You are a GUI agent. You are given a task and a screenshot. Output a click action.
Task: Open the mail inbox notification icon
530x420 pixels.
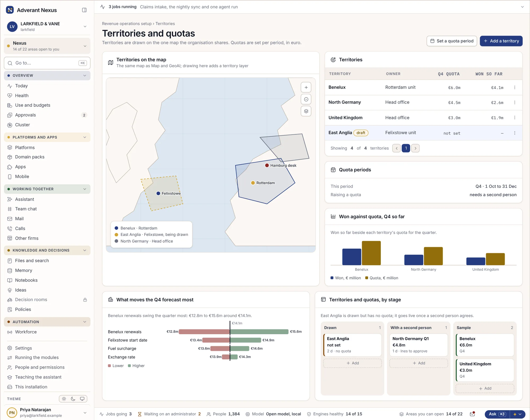click(x=472, y=414)
